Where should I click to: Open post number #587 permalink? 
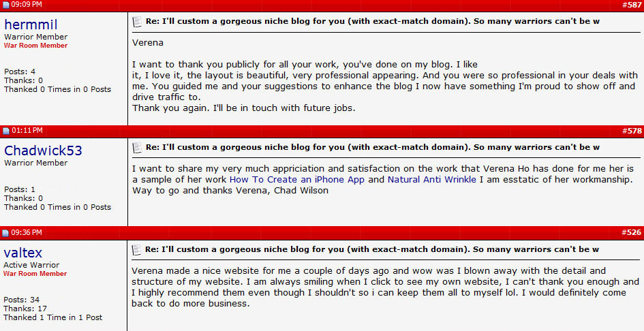coord(632,5)
